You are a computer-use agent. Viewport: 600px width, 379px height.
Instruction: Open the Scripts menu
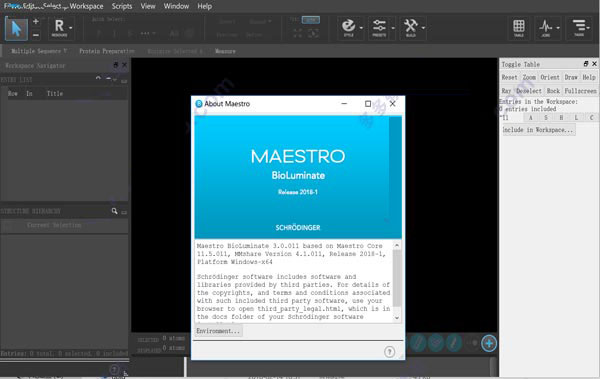(122, 6)
